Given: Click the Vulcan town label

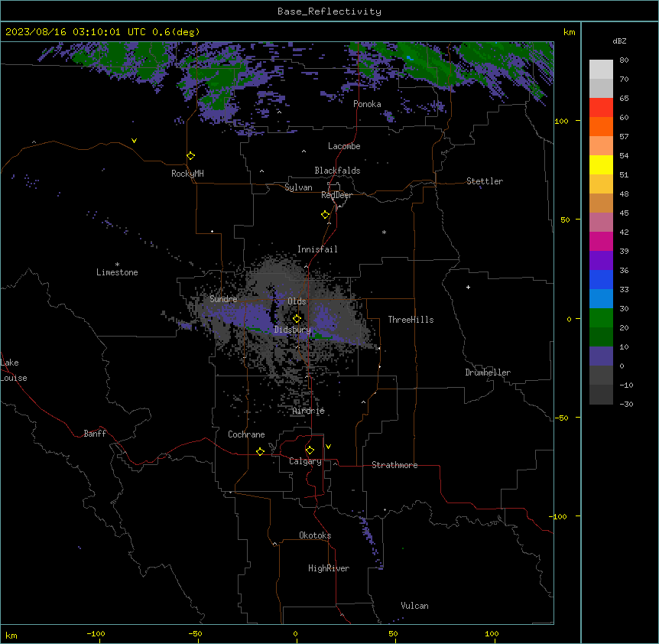Looking at the screenshot, I should [x=415, y=606].
